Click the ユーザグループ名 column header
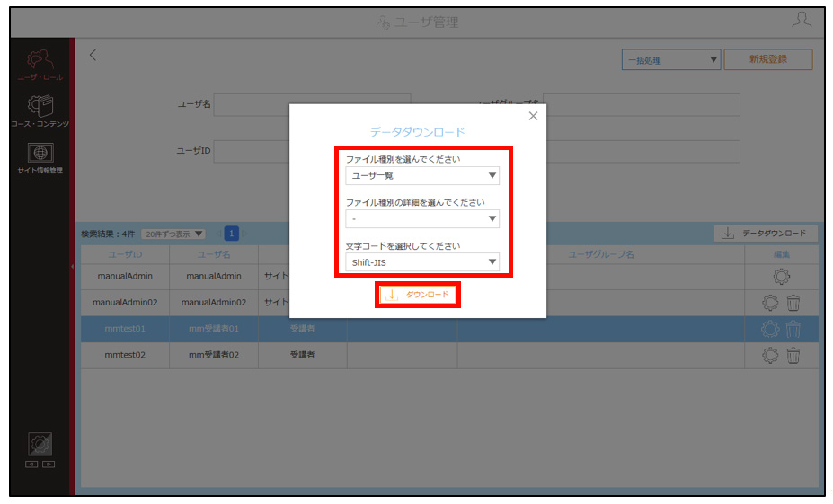 [x=601, y=254]
